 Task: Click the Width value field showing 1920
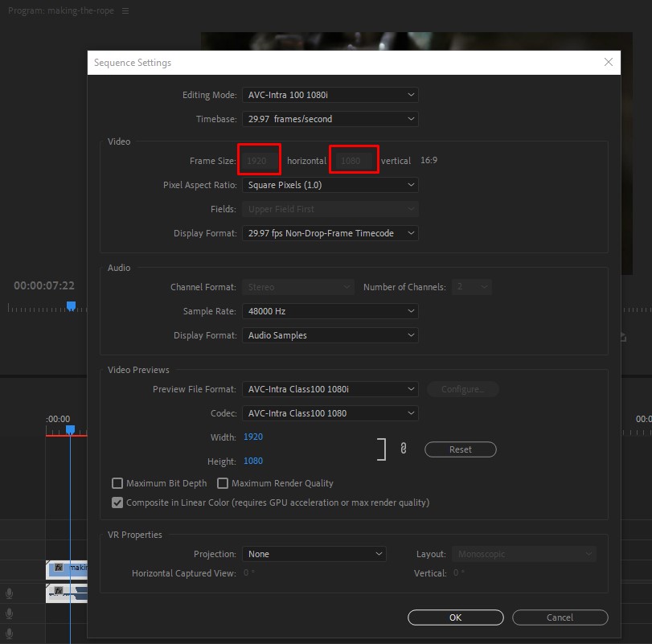click(x=252, y=437)
